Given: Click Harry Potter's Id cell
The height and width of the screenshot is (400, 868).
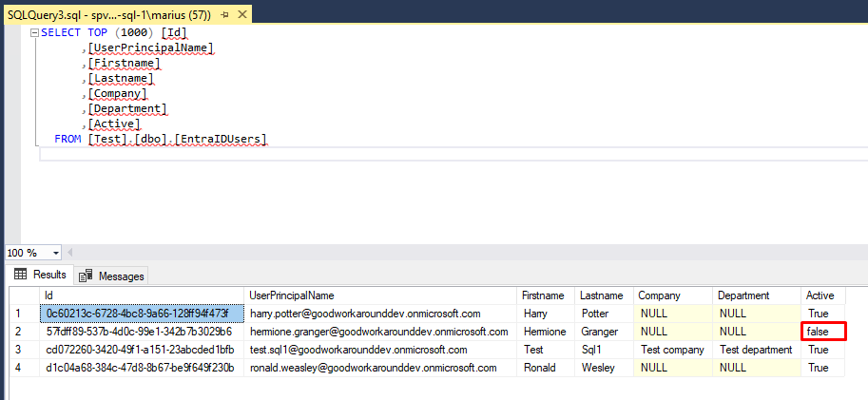Looking at the screenshot, I should 138,313.
